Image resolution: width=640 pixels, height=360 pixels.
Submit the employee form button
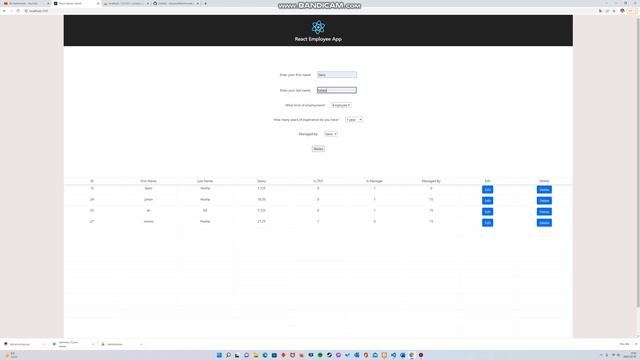click(x=318, y=149)
